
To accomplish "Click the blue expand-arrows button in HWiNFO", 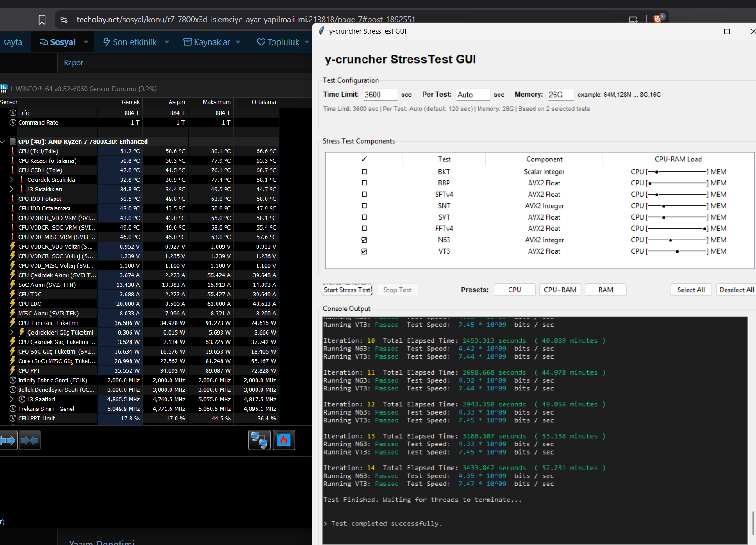I will (x=8, y=440).
